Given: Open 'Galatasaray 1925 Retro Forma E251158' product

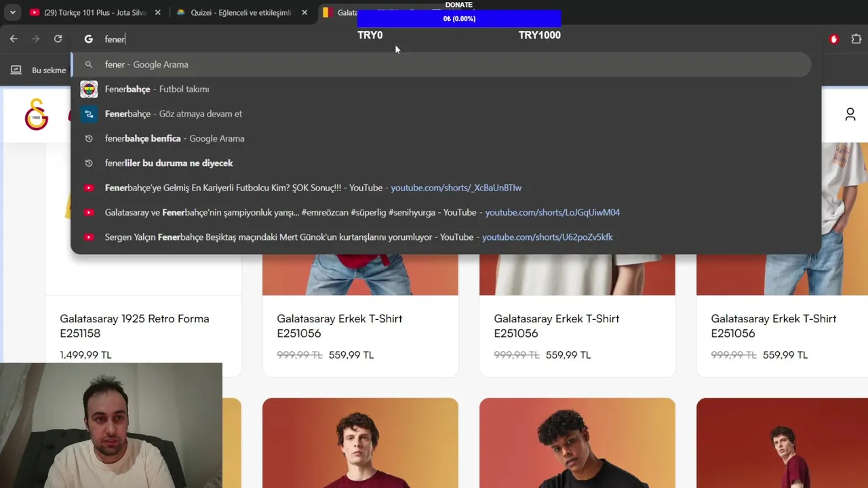Looking at the screenshot, I should pos(134,326).
